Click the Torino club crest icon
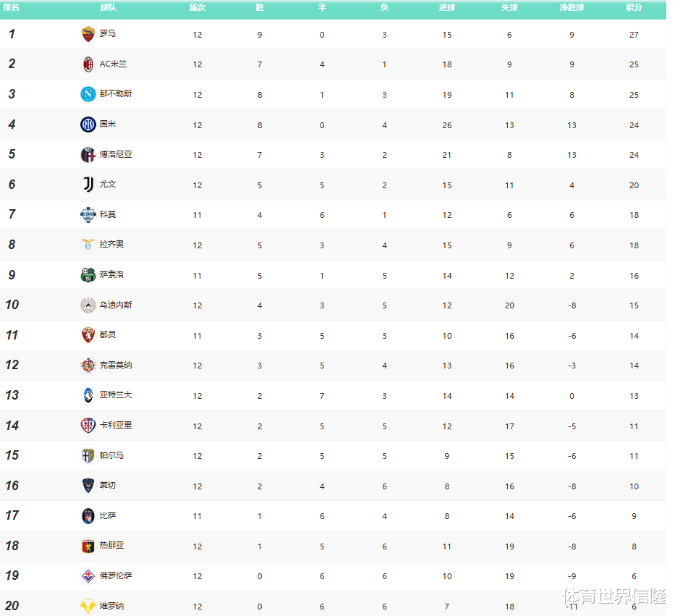Screen dimensions: 675x616 (x=88, y=335)
